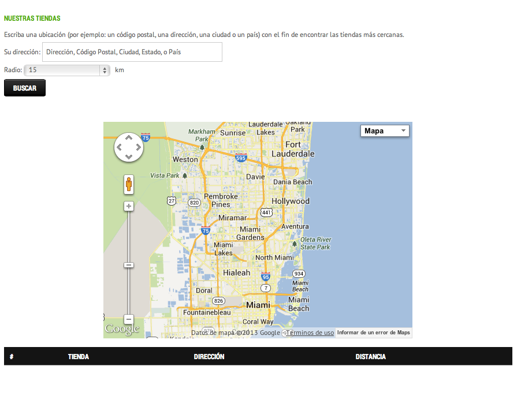Click the BUSCAR button
The image size is (532, 414).
point(25,88)
